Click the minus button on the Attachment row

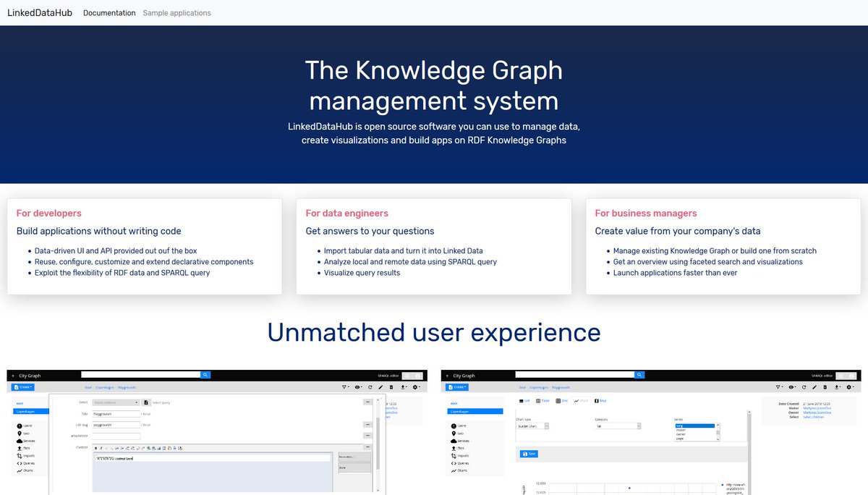pyautogui.click(x=367, y=436)
